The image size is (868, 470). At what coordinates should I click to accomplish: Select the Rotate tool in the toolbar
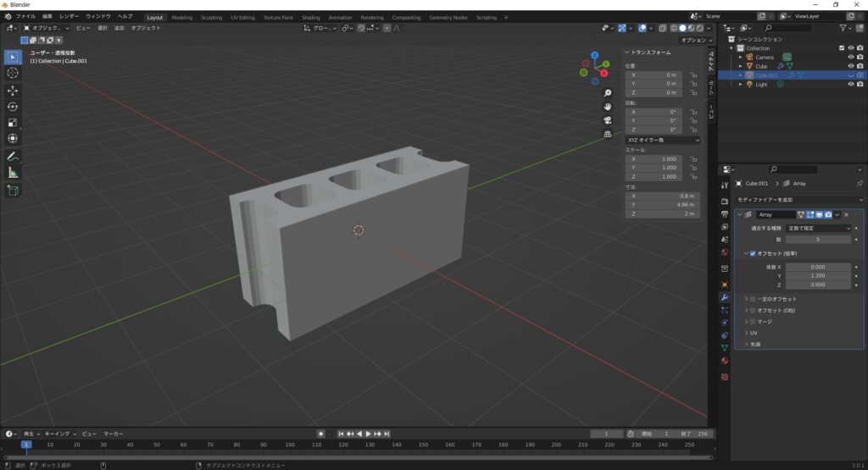[x=13, y=107]
